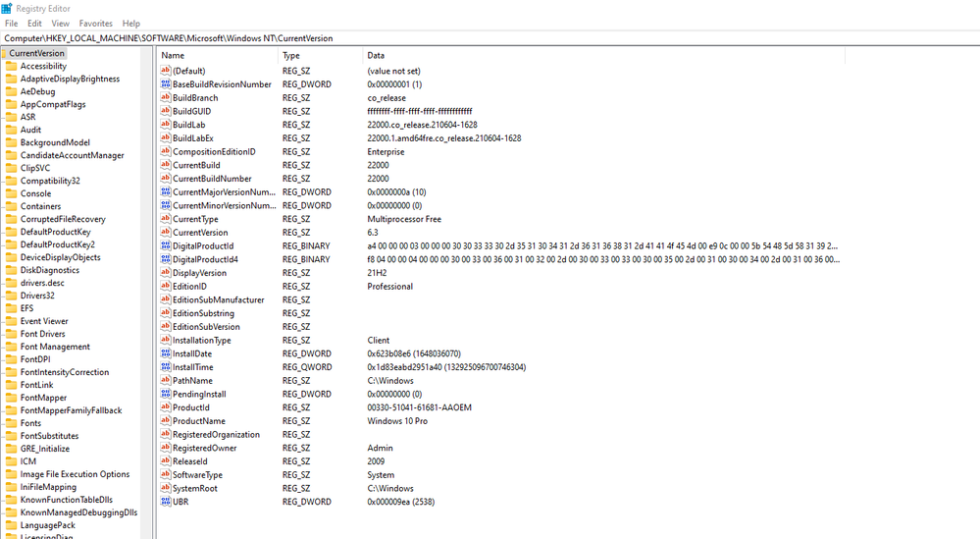The width and height of the screenshot is (980, 539).
Task: Select the DigitalProductId binary icon
Action: click(166, 245)
